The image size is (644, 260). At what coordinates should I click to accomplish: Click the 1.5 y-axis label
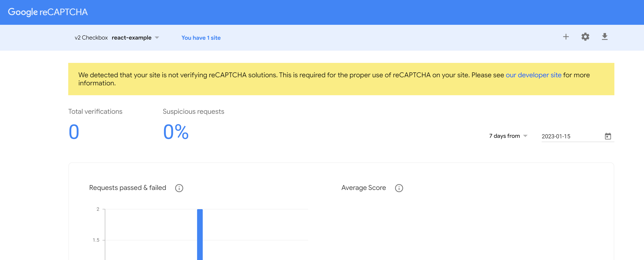[96, 240]
